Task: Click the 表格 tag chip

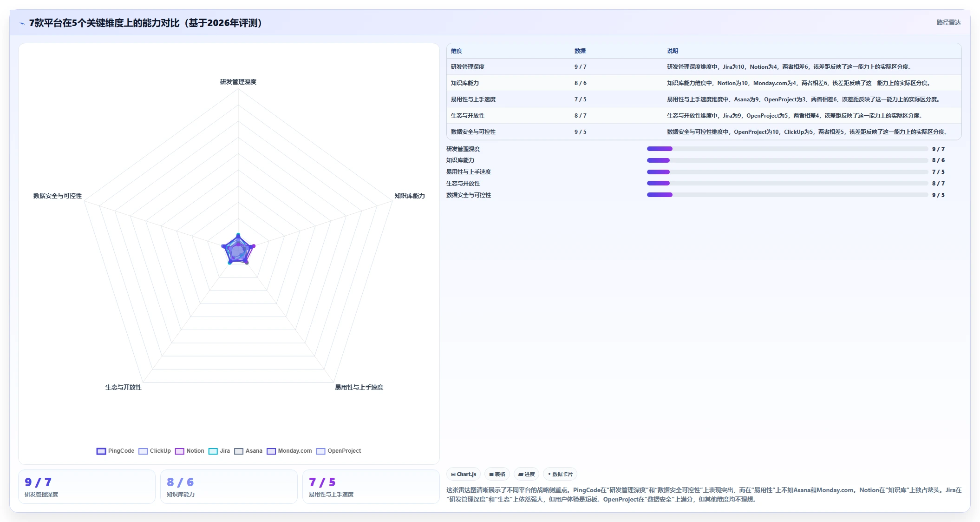Action: tap(497, 474)
